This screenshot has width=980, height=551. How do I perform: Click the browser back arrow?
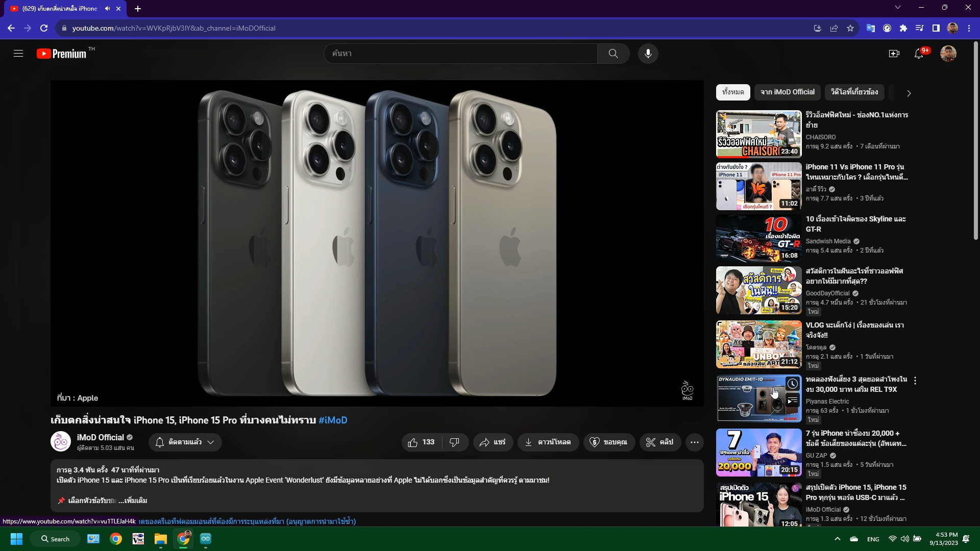tap(11, 28)
